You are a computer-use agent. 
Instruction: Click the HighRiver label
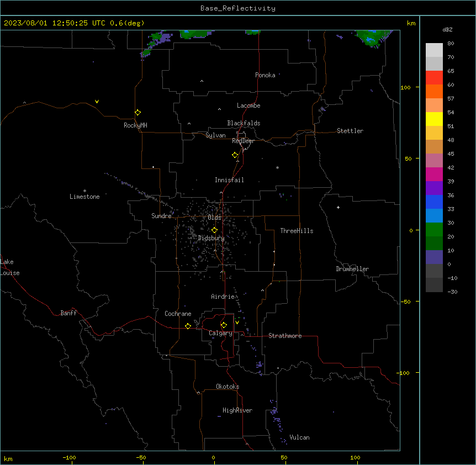pyautogui.click(x=237, y=410)
